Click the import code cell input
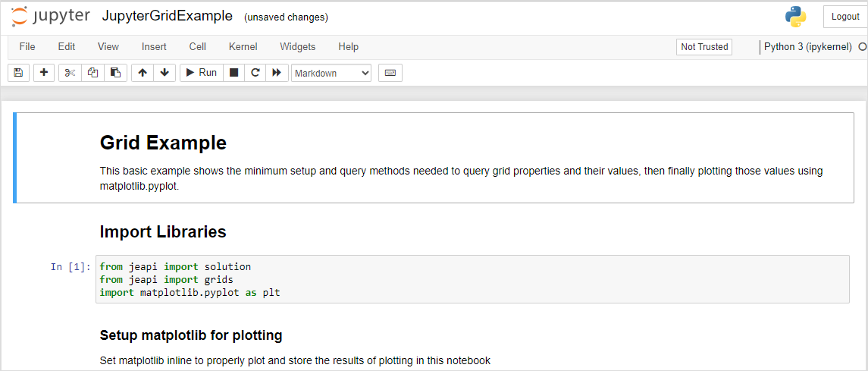Viewport: 868px width, 371px height. 472,279
